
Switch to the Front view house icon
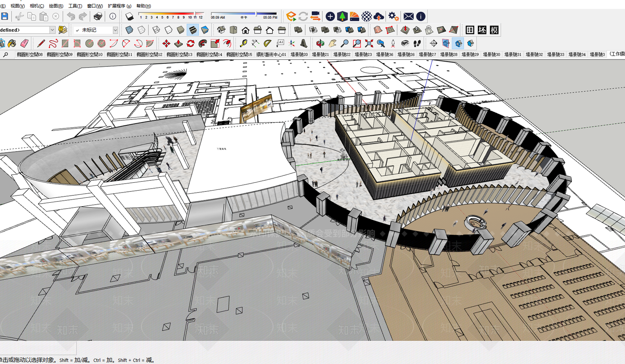[x=245, y=30]
